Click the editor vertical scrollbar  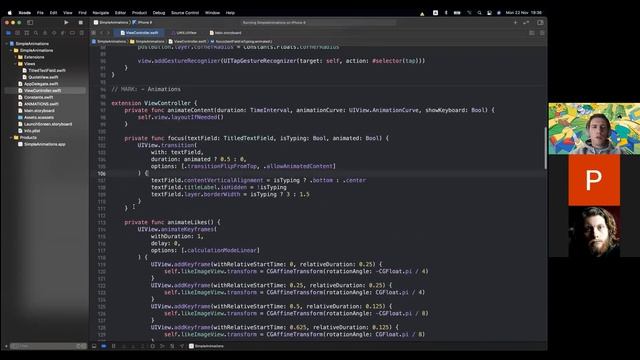coord(545,148)
